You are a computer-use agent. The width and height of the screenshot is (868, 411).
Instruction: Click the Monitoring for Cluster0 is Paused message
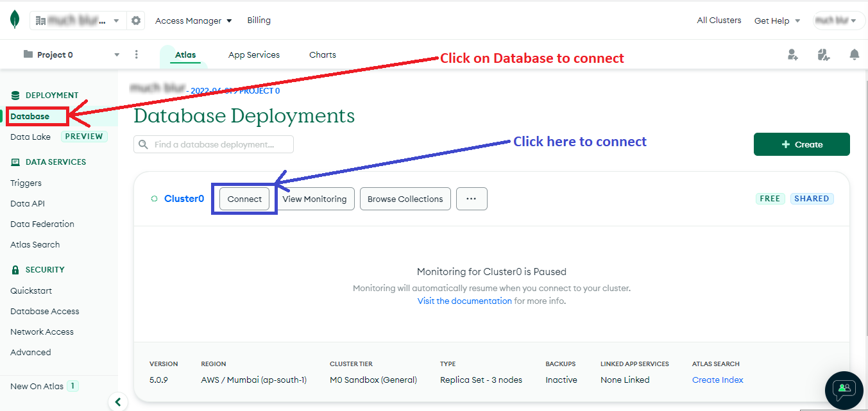[x=491, y=271]
